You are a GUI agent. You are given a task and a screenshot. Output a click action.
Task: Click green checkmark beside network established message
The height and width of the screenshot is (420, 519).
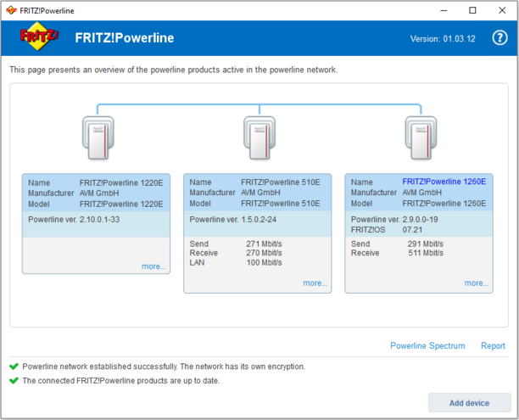(x=14, y=367)
